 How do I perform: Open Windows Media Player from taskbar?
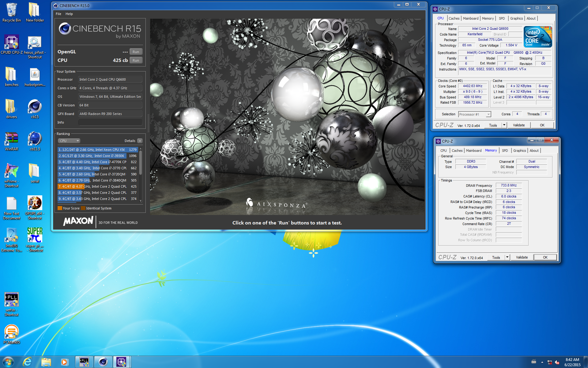[64, 362]
